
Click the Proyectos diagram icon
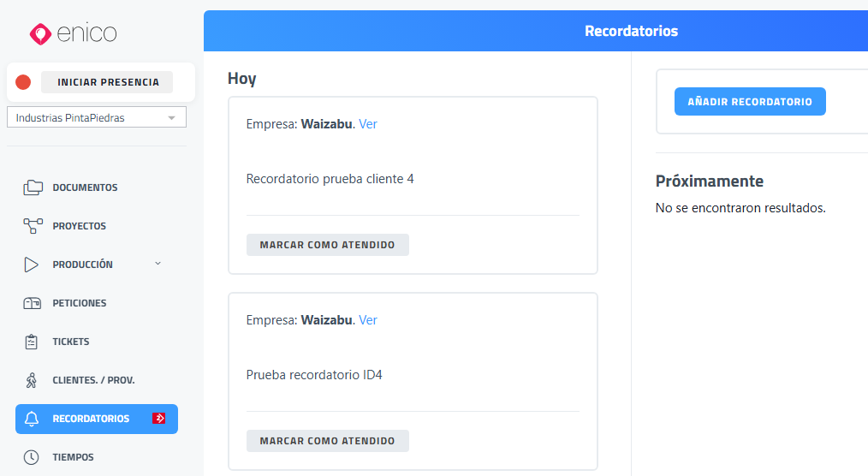[x=33, y=226]
